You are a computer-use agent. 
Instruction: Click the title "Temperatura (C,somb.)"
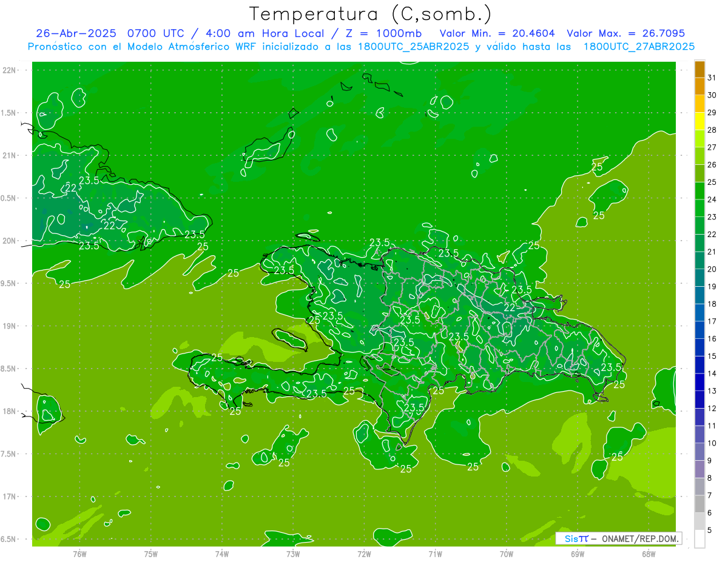click(x=370, y=15)
